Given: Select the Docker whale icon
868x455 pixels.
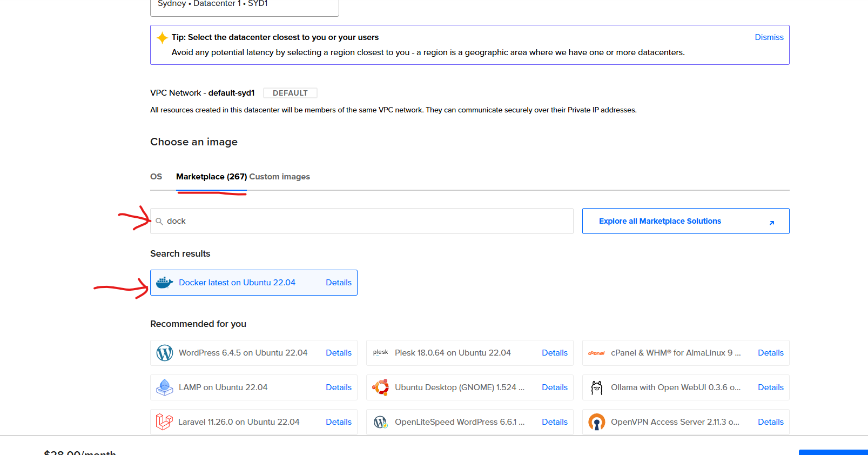Looking at the screenshot, I should (x=164, y=283).
